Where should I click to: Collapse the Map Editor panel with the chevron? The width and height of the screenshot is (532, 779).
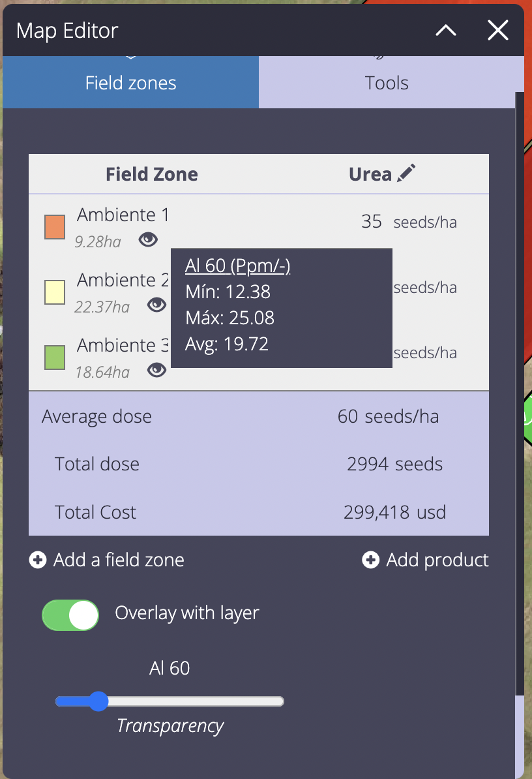click(x=446, y=30)
